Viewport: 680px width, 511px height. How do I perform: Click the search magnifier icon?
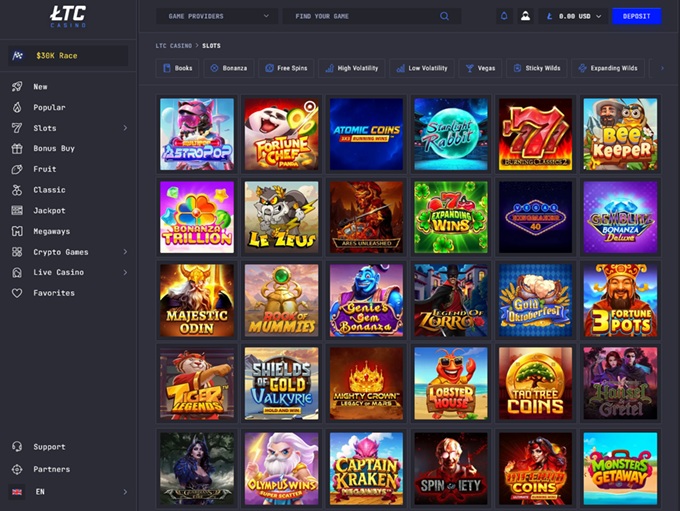445,16
